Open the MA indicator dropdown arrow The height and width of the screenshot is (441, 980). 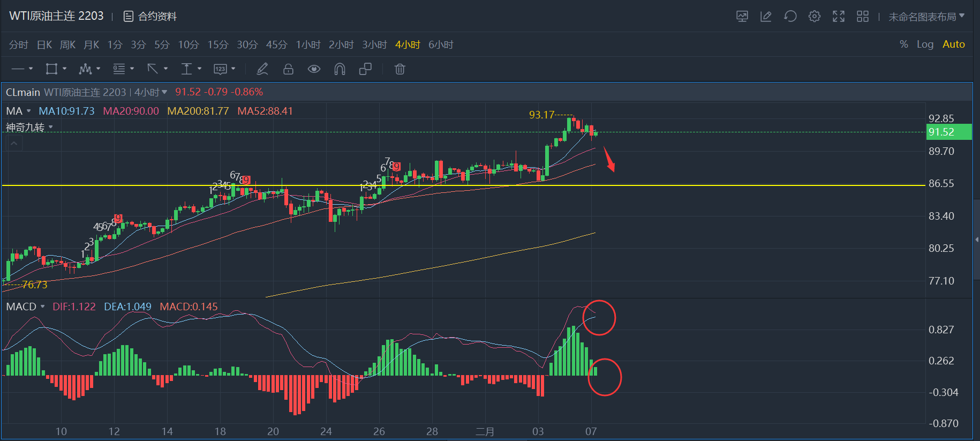29,111
